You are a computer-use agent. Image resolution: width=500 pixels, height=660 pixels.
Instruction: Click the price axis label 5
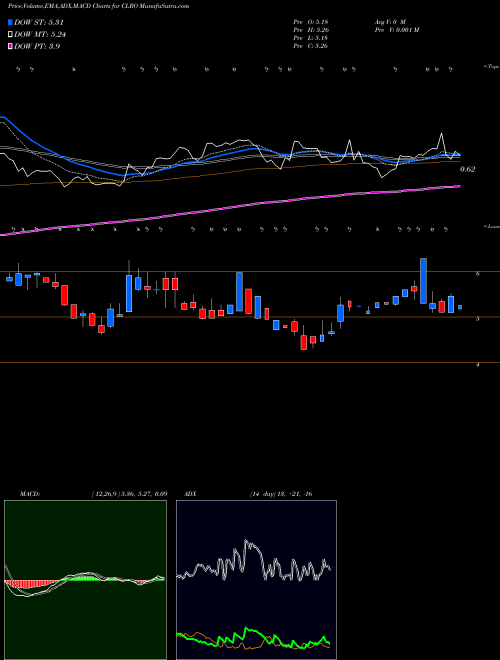478,319
